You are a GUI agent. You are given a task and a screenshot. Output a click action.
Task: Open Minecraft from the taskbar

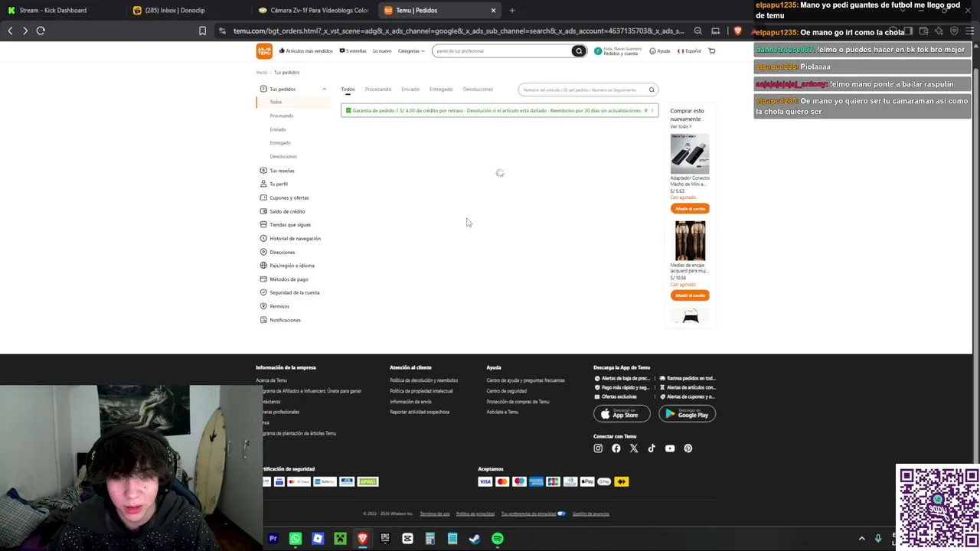click(x=340, y=539)
